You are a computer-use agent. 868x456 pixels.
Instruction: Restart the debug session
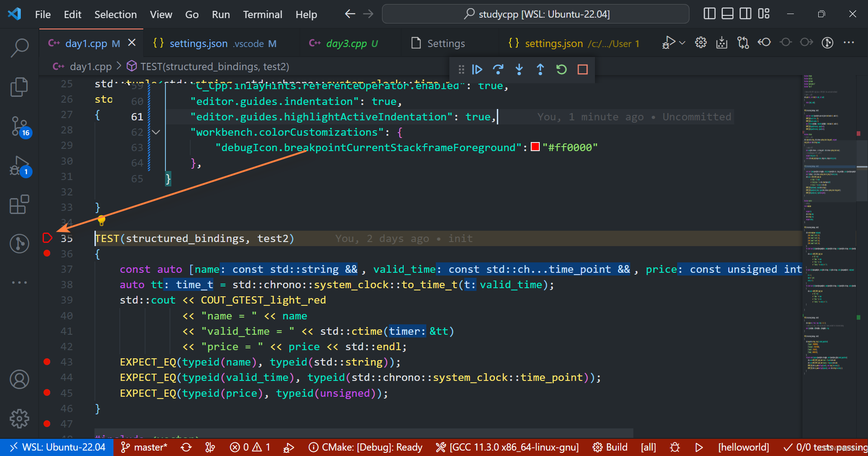561,69
